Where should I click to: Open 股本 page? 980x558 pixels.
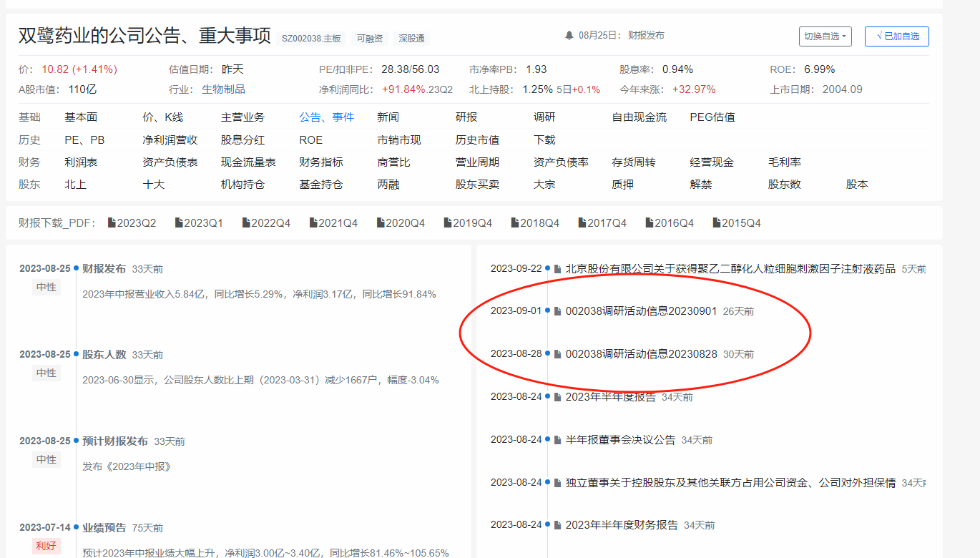857,185
